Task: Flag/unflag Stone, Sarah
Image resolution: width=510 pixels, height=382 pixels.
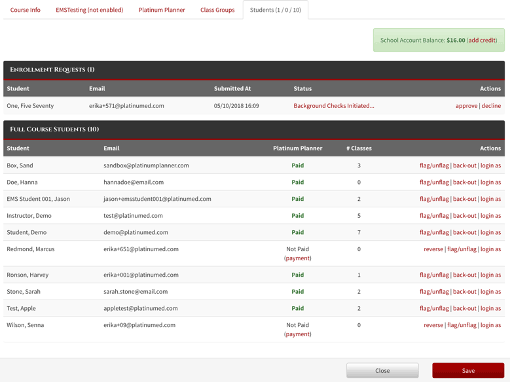Action: [434, 292]
